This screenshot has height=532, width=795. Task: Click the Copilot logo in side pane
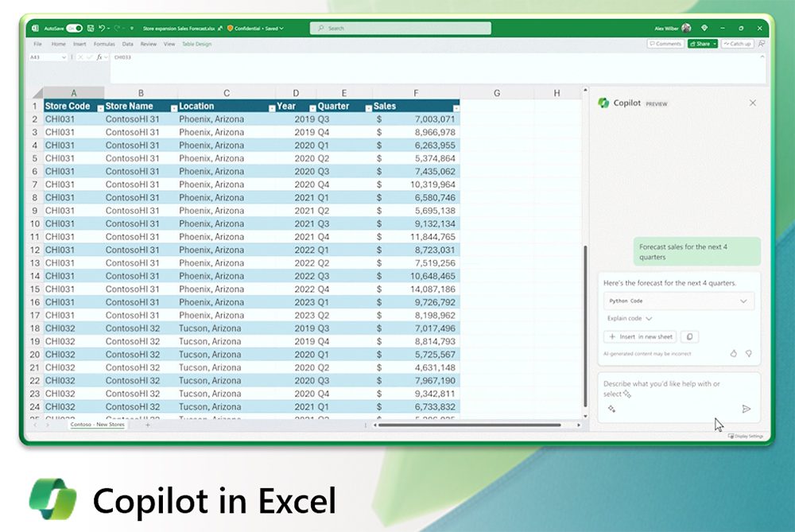click(x=603, y=103)
